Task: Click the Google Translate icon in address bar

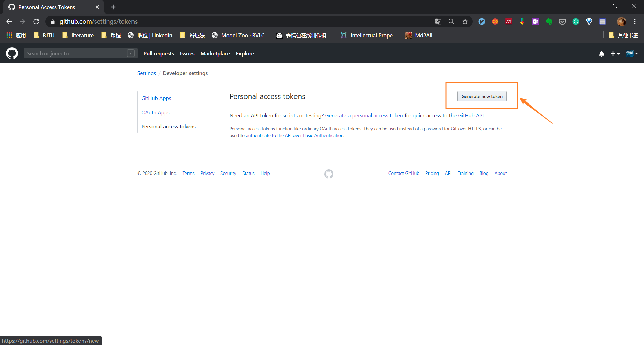Action: point(438,22)
